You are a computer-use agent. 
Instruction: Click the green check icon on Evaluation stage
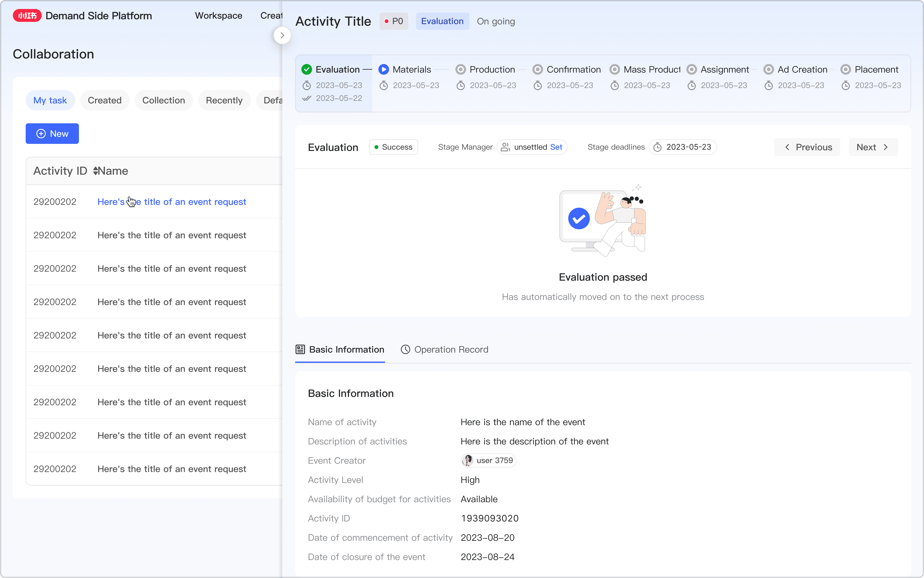click(x=307, y=70)
